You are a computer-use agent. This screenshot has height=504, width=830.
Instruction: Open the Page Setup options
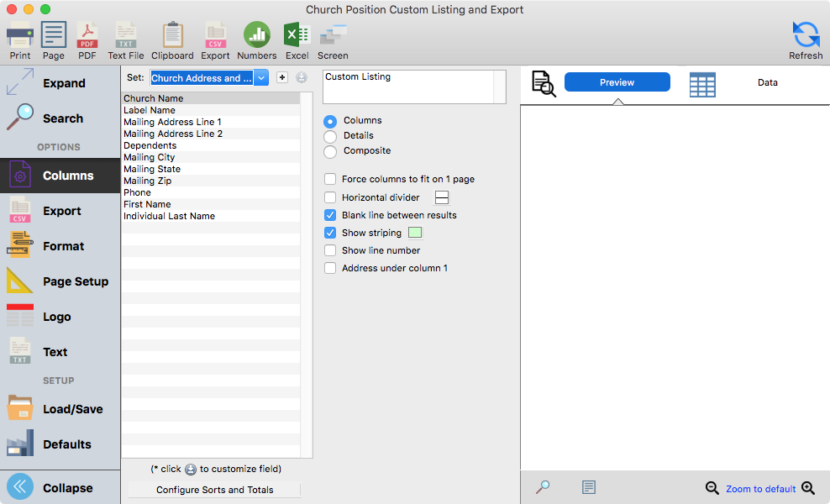60,281
